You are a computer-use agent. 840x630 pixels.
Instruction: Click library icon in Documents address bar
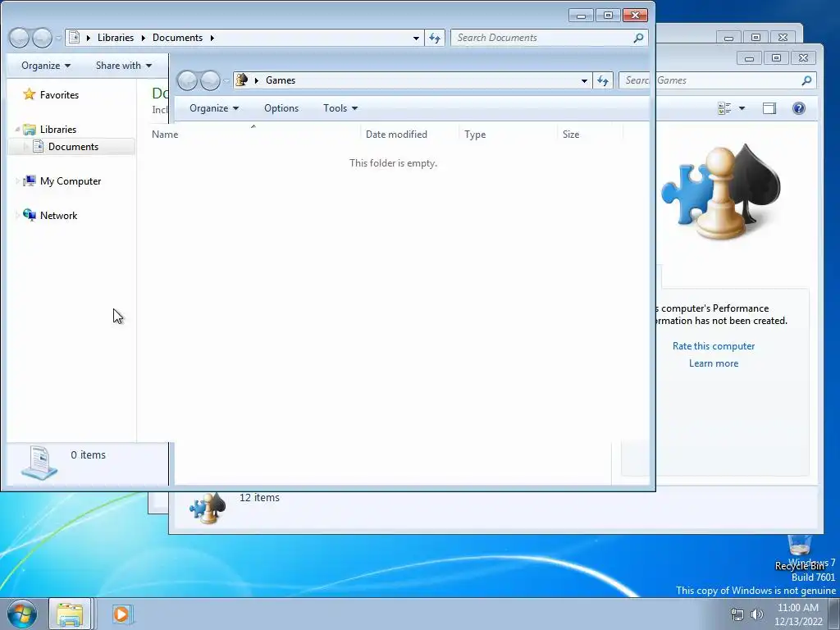tap(75, 37)
